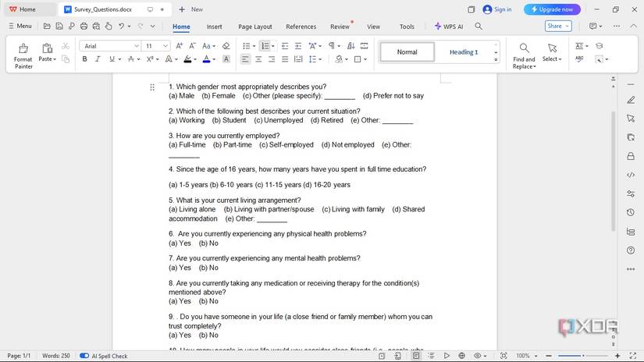This screenshot has width=644, height=362.
Task: Click the open folder icon in quick toolbar
Action: click(47, 27)
